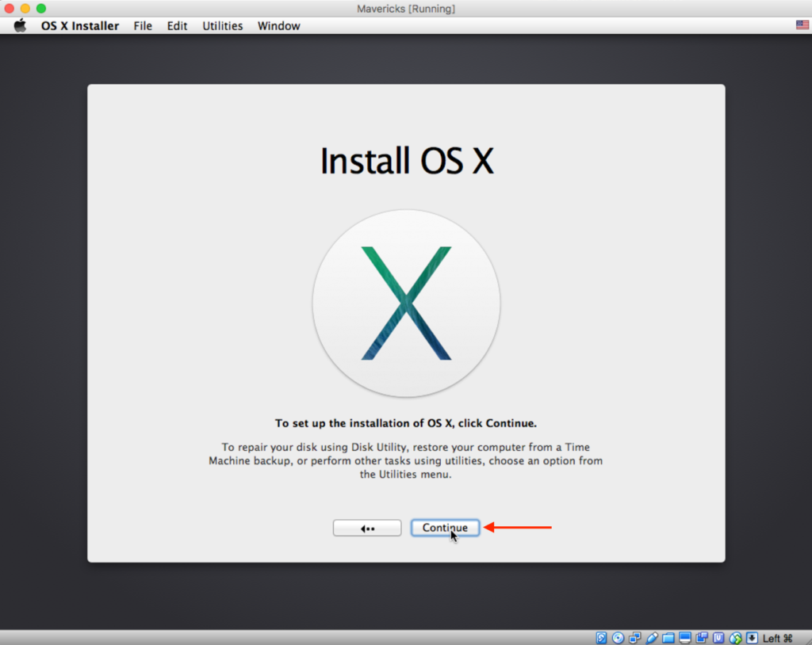Click the optical drive status icon
Viewport: 812px width, 645px height.
point(618,637)
